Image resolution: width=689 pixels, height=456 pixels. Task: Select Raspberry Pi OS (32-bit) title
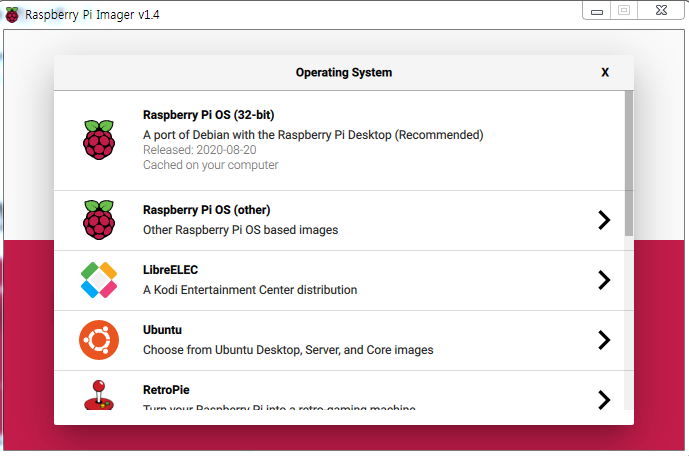point(208,115)
